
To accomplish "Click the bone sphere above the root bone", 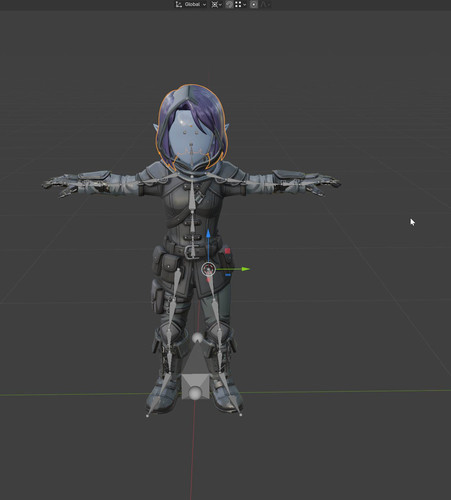I will tap(197, 338).
